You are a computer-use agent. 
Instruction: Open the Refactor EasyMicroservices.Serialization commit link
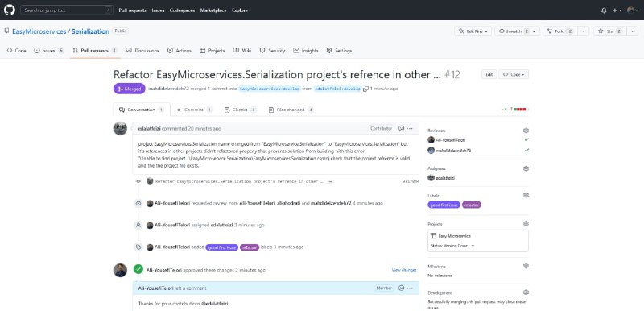tap(239, 181)
